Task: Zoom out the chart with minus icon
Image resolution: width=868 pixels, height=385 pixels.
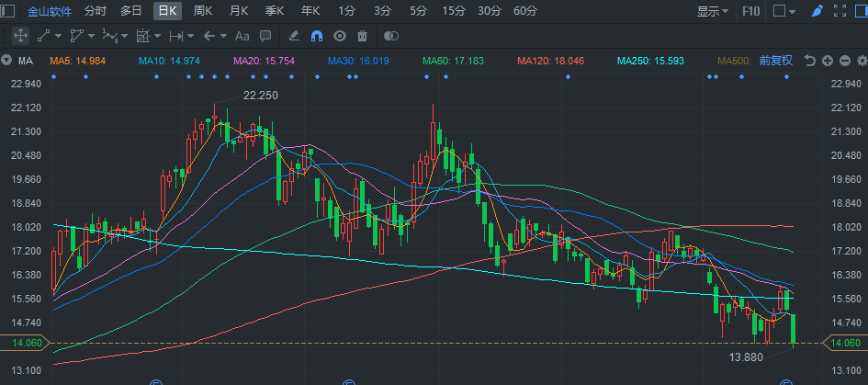Action: 845,61
